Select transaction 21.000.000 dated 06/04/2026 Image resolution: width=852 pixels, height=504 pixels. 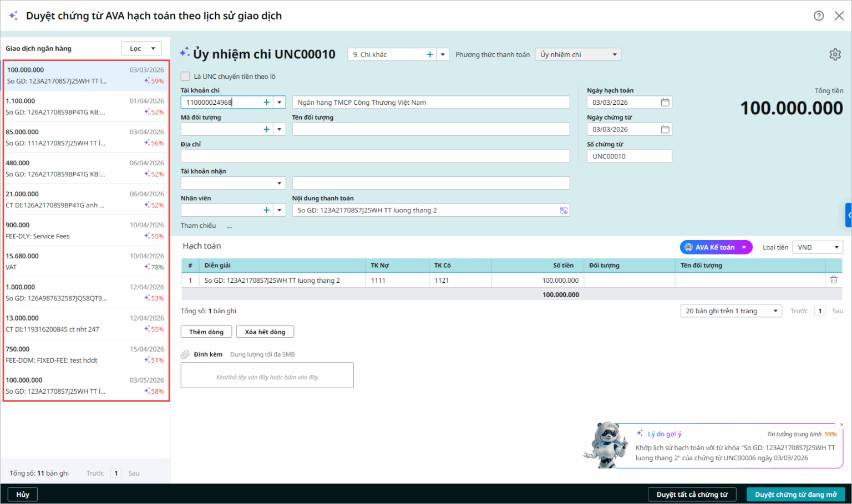click(85, 200)
